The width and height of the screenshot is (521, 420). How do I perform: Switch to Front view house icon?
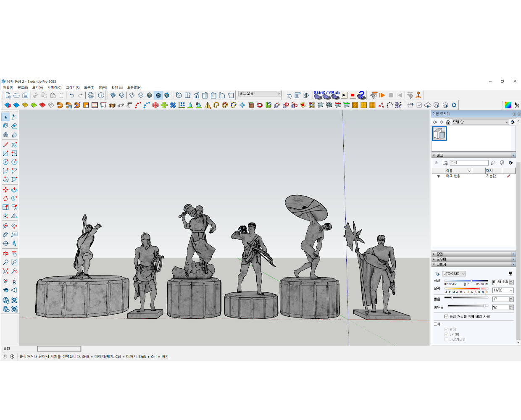(x=196, y=95)
